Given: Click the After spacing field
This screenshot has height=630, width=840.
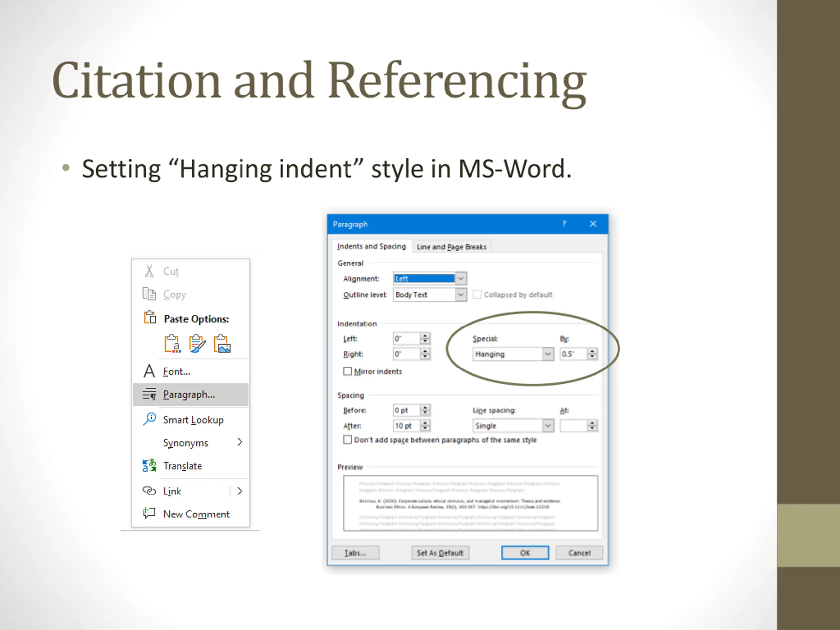Looking at the screenshot, I should (x=407, y=426).
